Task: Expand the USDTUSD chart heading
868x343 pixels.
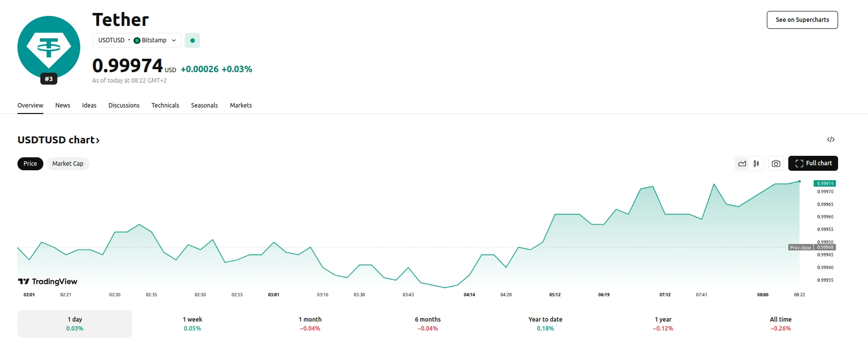Action: click(x=58, y=140)
